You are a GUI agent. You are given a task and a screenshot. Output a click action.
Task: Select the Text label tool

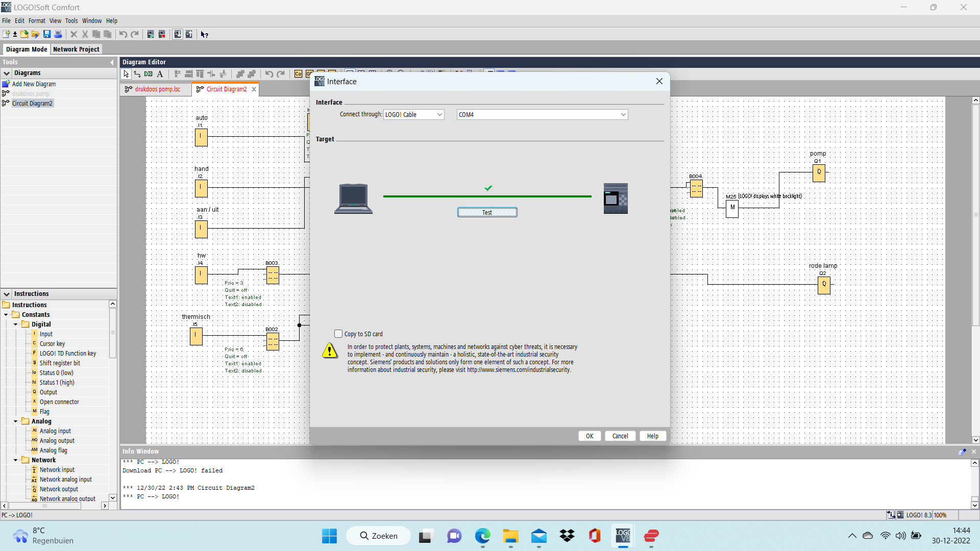160,74
